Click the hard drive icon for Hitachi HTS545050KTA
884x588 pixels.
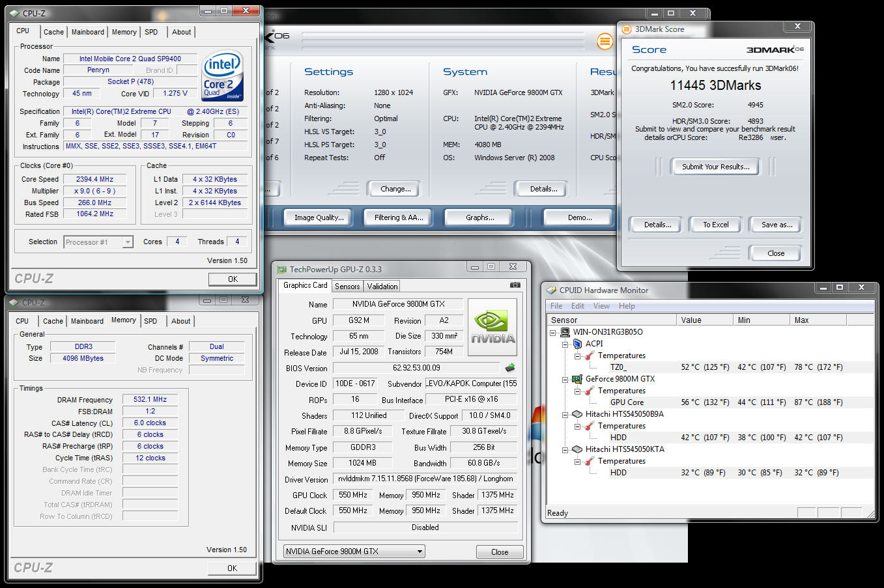coord(577,449)
